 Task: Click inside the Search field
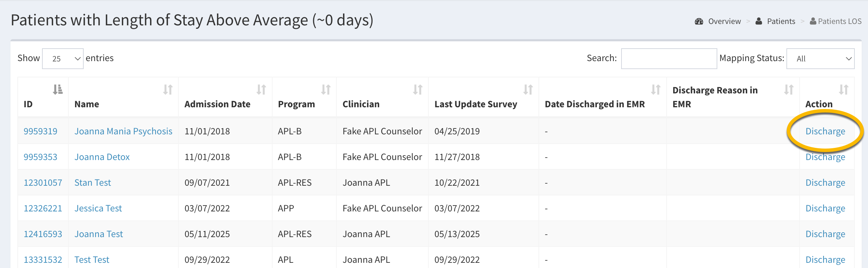pyautogui.click(x=669, y=59)
